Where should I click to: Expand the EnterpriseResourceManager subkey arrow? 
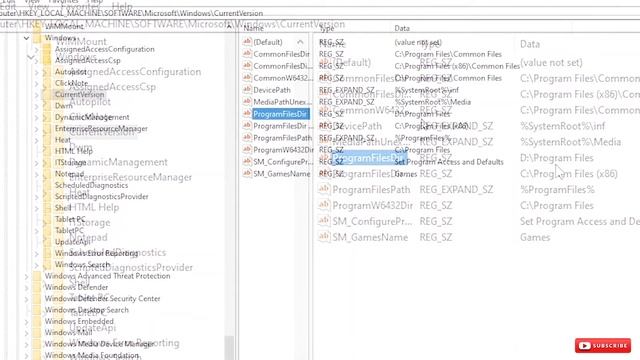pyautogui.click(x=36, y=129)
